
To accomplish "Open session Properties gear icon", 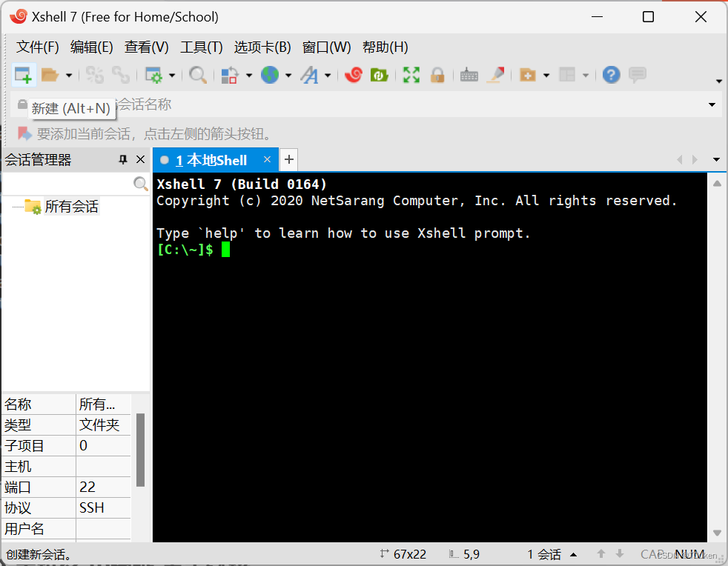I will [x=153, y=75].
